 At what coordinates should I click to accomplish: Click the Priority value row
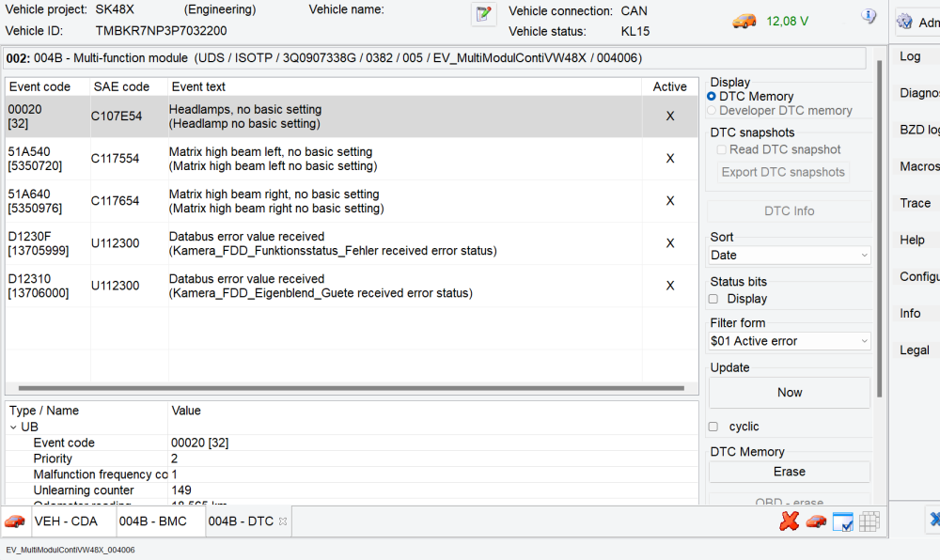352,459
